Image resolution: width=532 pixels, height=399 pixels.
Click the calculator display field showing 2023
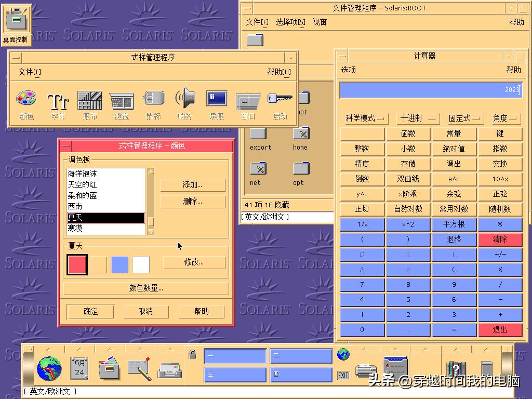coord(431,90)
